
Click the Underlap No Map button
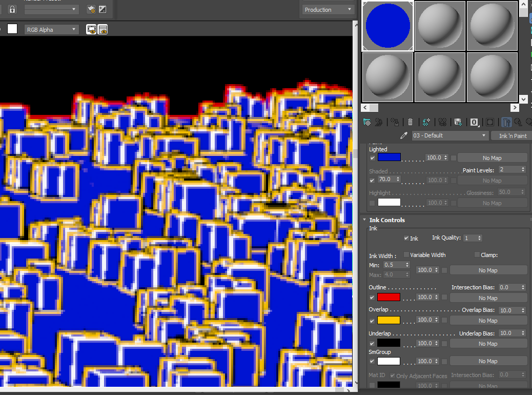pyautogui.click(x=488, y=344)
